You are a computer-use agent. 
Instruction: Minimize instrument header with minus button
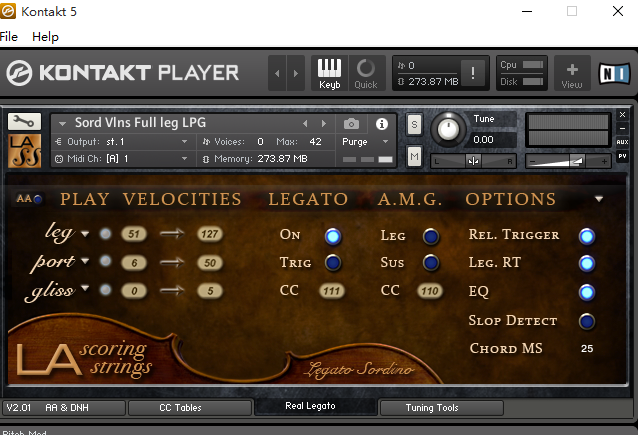click(x=622, y=128)
